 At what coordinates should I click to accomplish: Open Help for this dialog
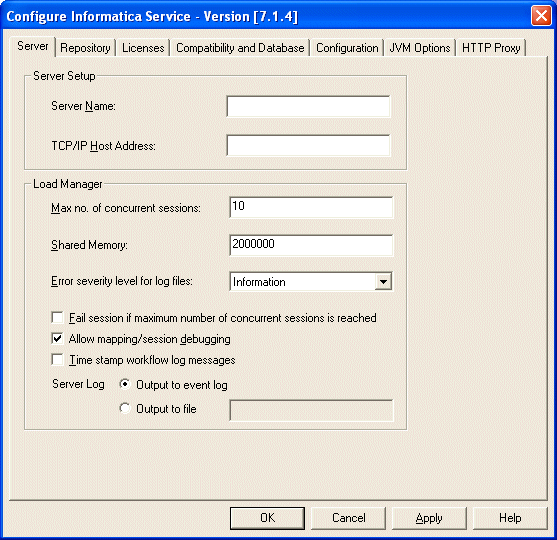click(510, 518)
